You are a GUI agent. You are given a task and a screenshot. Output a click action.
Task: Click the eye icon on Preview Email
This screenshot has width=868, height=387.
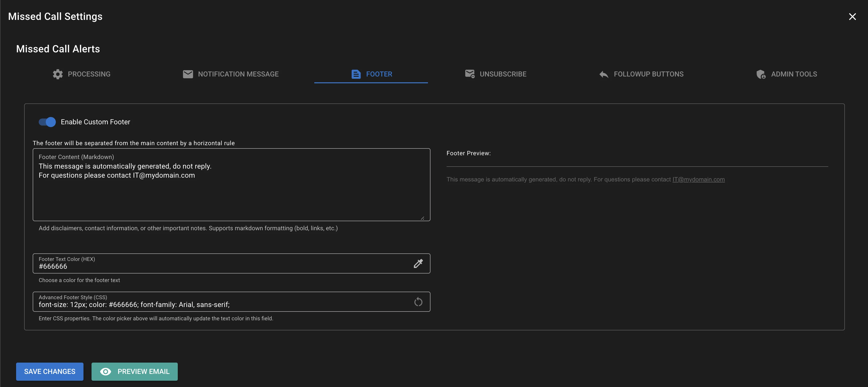pyautogui.click(x=106, y=371)
